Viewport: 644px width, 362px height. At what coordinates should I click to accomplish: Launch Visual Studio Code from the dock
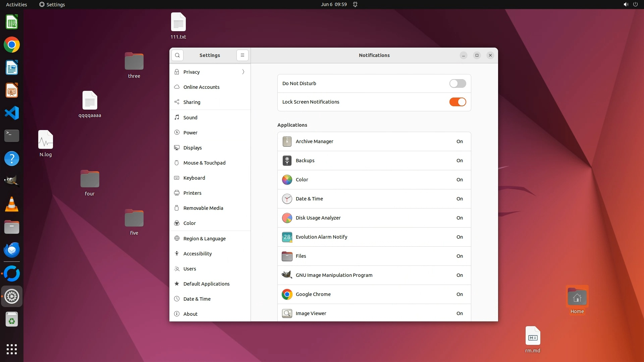click(x=12, y=113)
